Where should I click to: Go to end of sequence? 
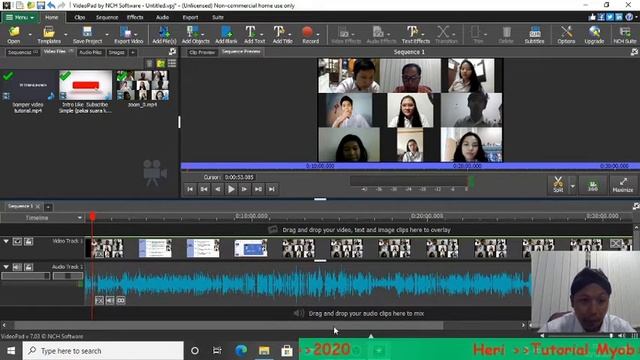(x=272, y=189)
